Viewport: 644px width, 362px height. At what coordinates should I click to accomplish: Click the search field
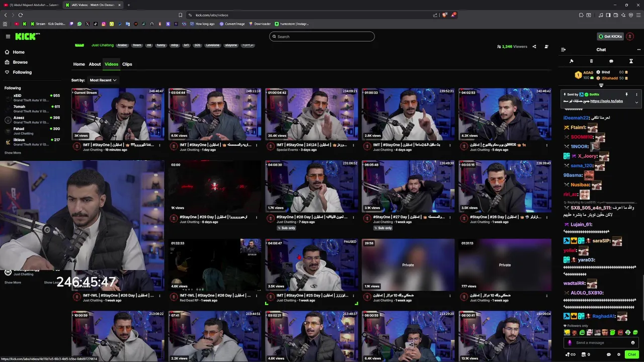point(322,36)
